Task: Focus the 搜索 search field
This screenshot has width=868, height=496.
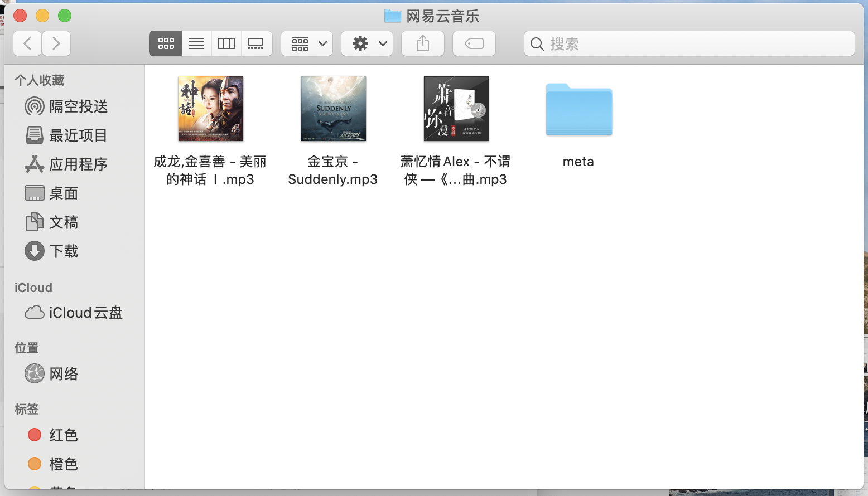Action: click(x=689, y=43)
